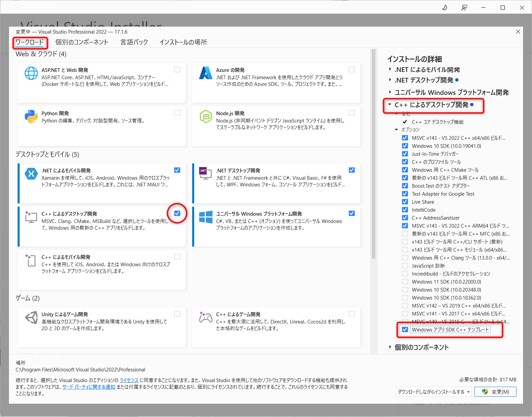Check C++ によるゲーム開発 workload
The width and height of the screenshot is (532, 417).
352,314
